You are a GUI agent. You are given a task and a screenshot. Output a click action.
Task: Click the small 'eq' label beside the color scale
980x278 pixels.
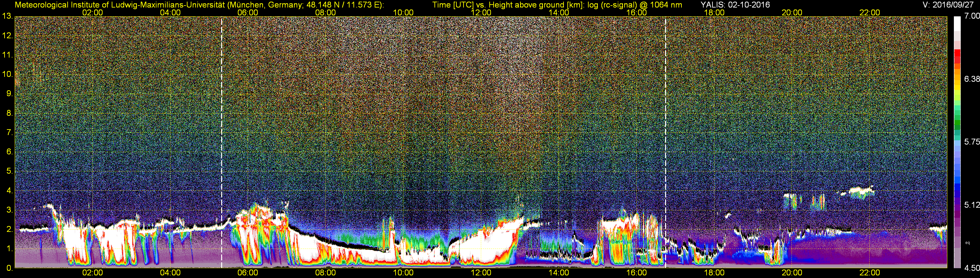point(968,243)
